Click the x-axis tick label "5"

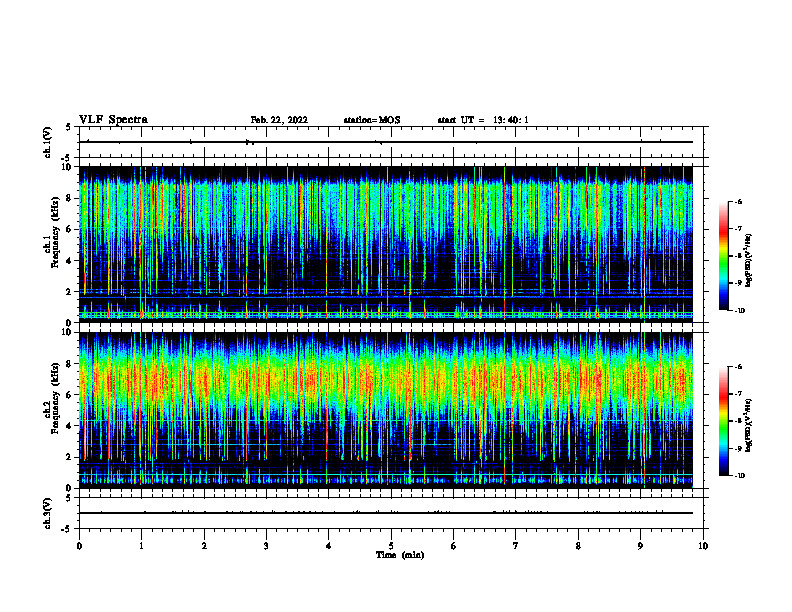(391, 546)
